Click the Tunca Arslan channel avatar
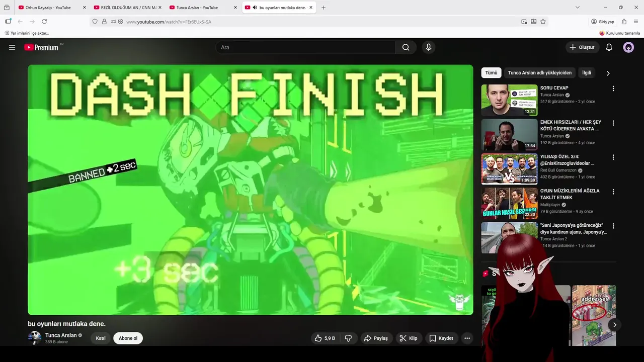The width and height of the screenshot is (644, 362). (35, 338)
